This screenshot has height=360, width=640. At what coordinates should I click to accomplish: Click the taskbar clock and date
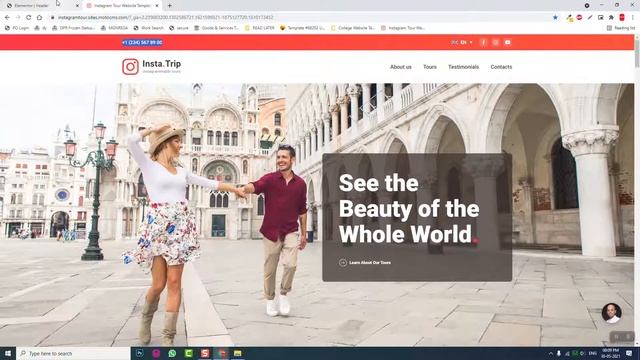pos(611,353)
